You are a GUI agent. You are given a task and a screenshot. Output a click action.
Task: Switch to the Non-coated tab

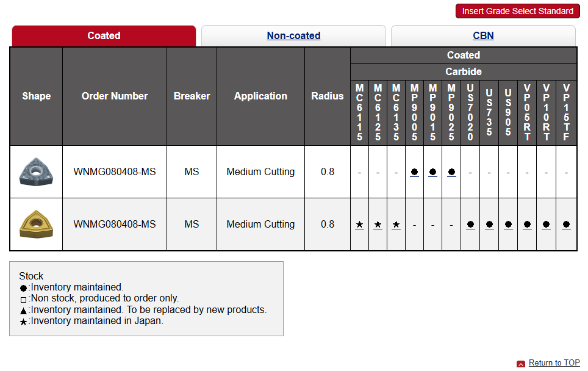point(293,36)
